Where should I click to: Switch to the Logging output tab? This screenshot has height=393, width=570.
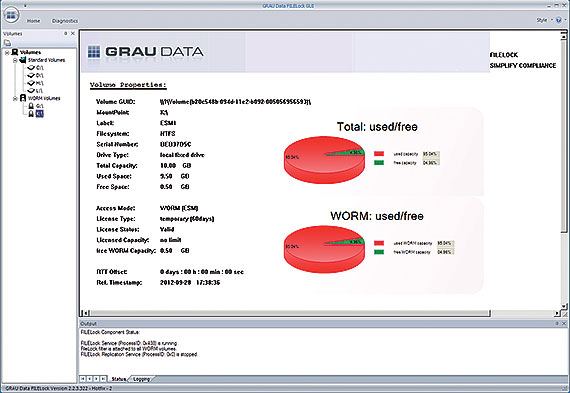click(141, 379)
